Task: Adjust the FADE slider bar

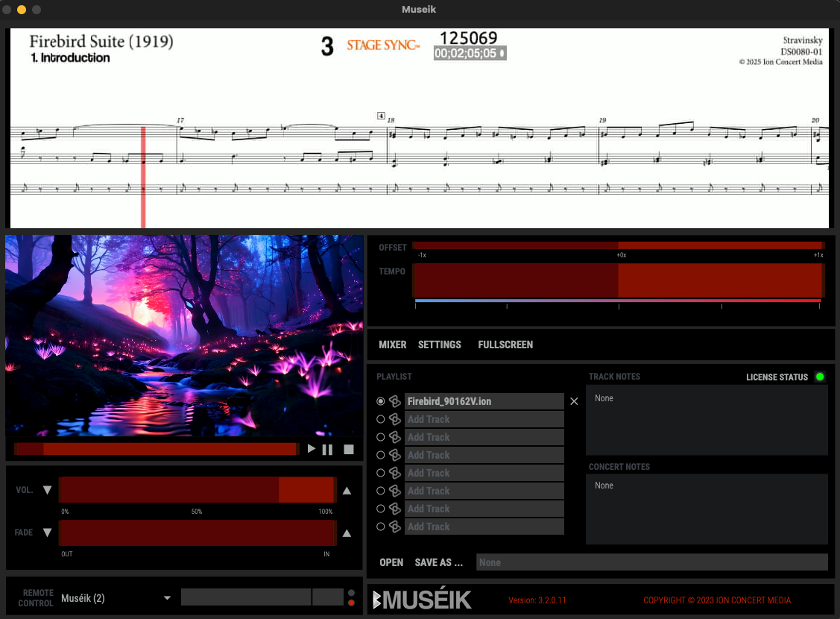Action: (198, 532)
